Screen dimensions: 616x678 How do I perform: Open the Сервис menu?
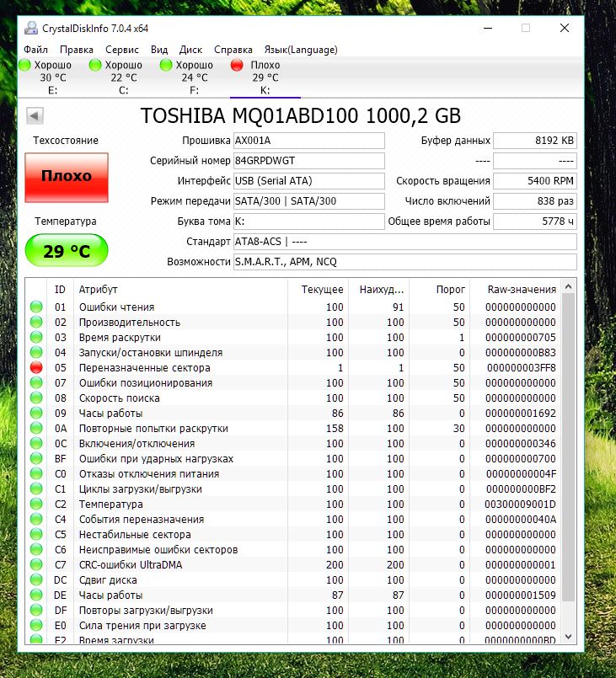tap(122, 50)
